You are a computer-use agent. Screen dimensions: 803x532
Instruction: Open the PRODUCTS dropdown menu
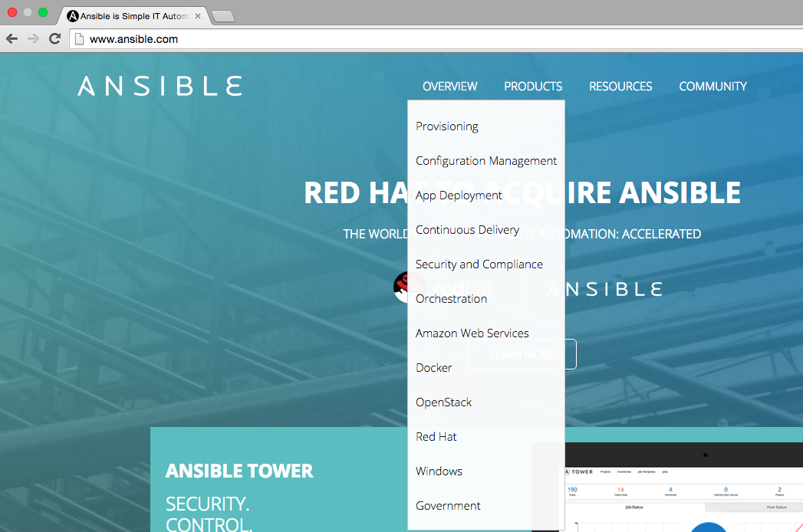click(x=532, y=87)
